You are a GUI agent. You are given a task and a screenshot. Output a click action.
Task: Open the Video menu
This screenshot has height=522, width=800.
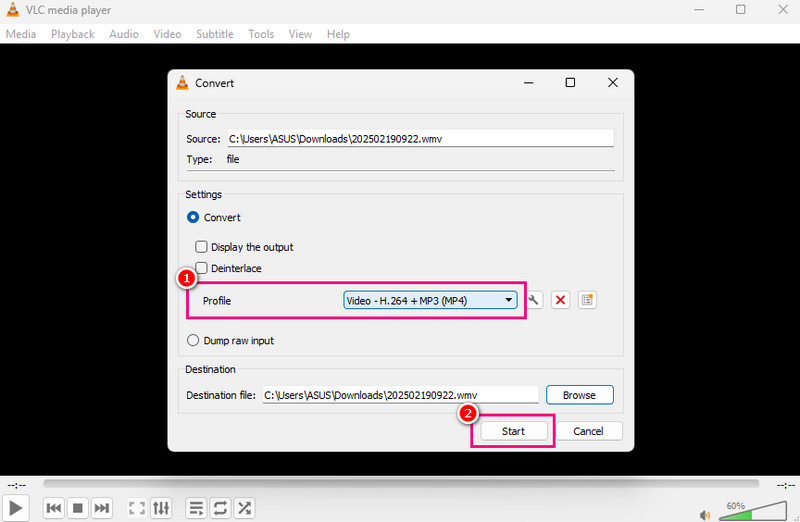[167, 34]
